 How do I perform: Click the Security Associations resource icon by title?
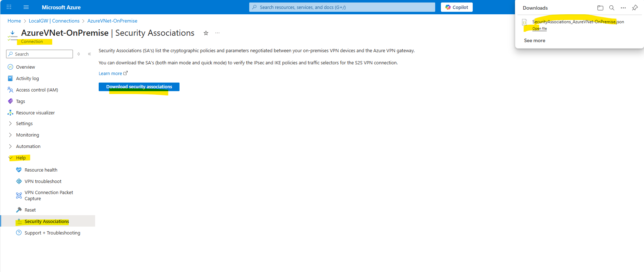[13, 35]
